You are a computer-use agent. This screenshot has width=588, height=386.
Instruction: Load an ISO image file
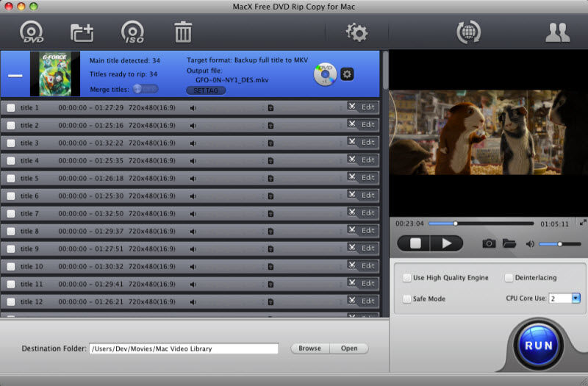[x=133, y=32]
